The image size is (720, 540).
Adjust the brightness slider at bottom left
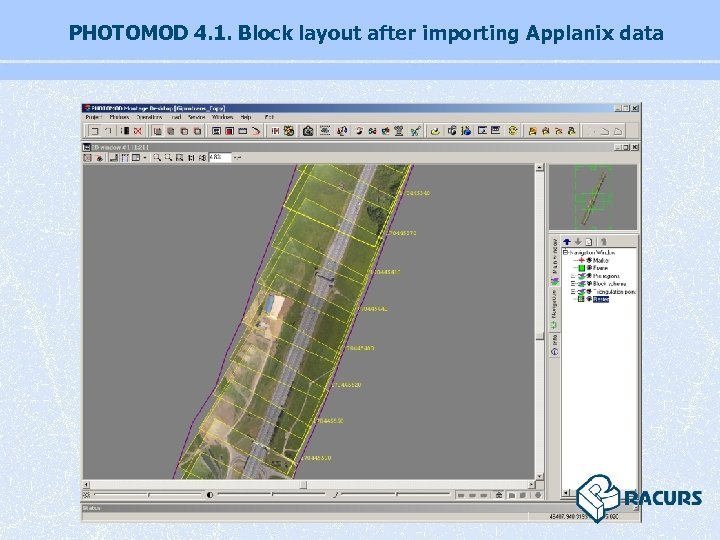point(147,495)
